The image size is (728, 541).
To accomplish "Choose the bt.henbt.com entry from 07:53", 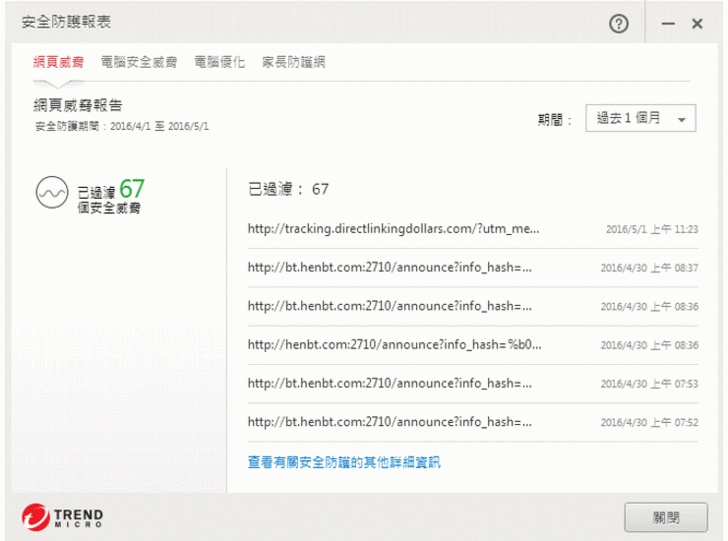I will click(390, 384).
